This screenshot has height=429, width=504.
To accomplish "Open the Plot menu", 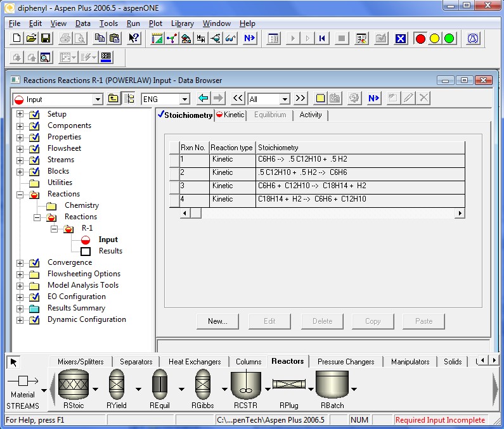I will [155, 23].
